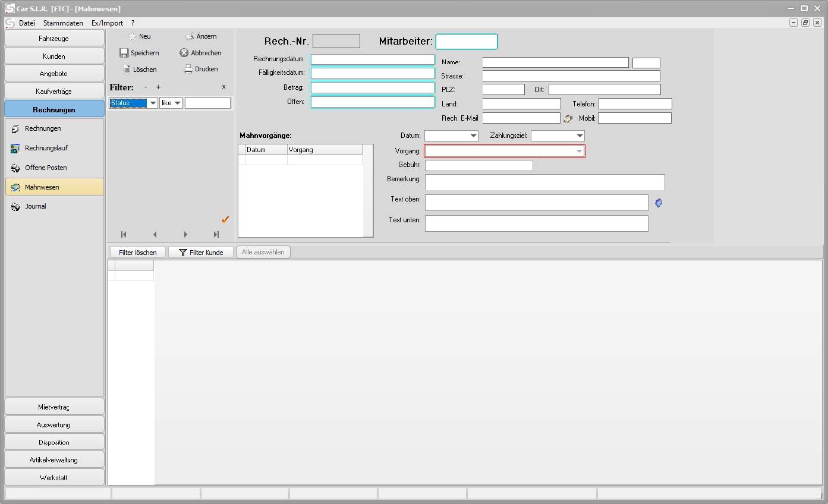Expand the Vorgang dropdown
828x504 pixels.
(580, 152)
